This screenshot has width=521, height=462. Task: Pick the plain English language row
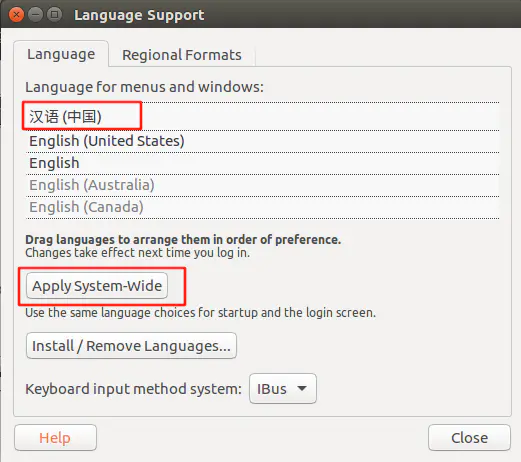262,163
